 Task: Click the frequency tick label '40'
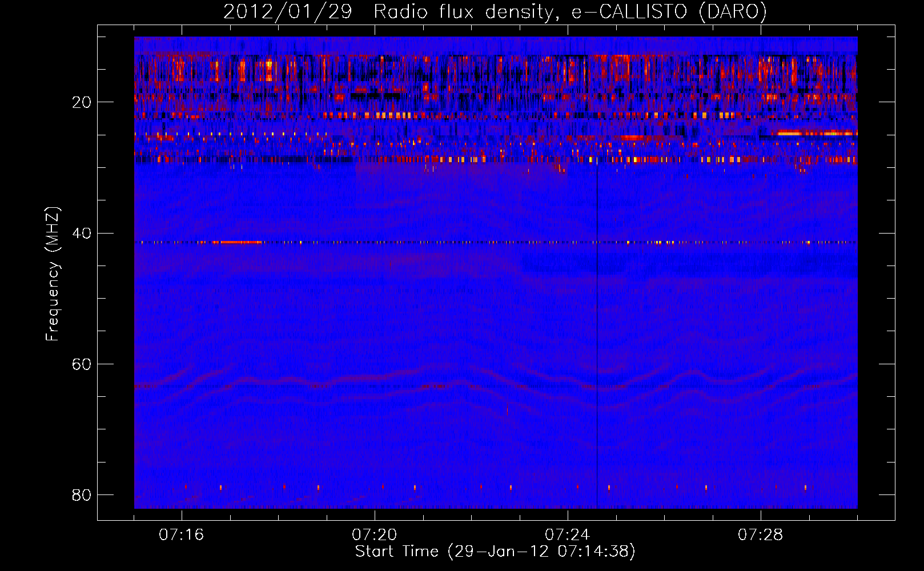[x=82, y=233]
